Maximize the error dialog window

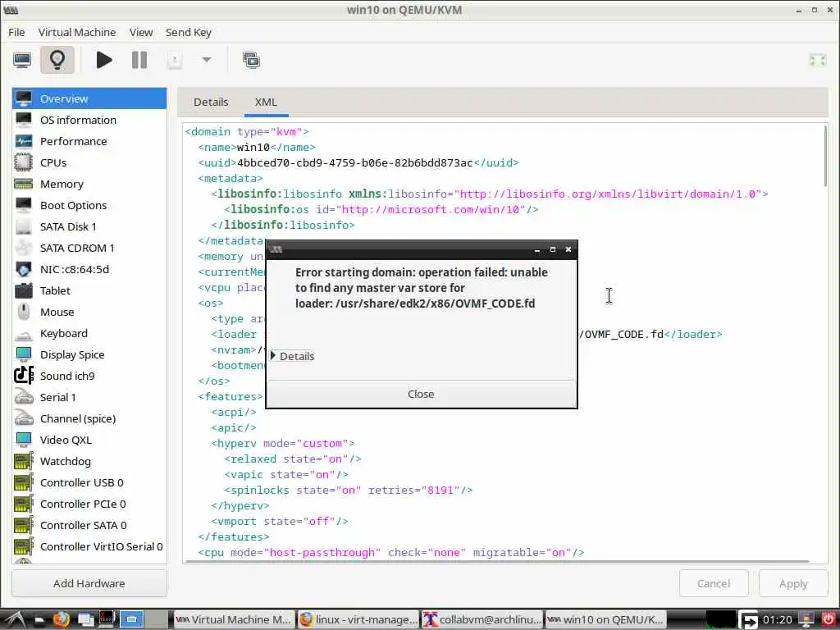[553, 249]
